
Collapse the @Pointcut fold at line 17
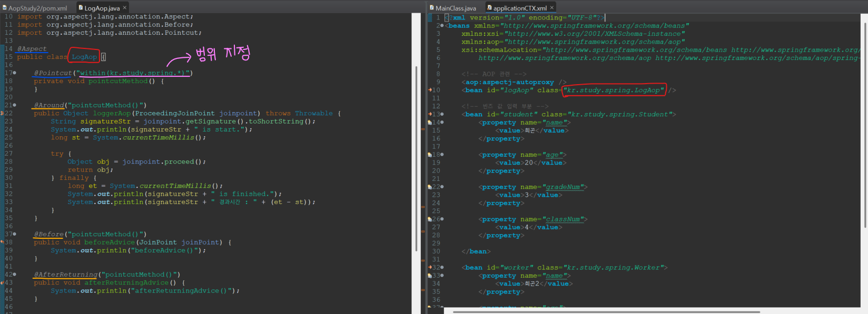pos(15,73)
